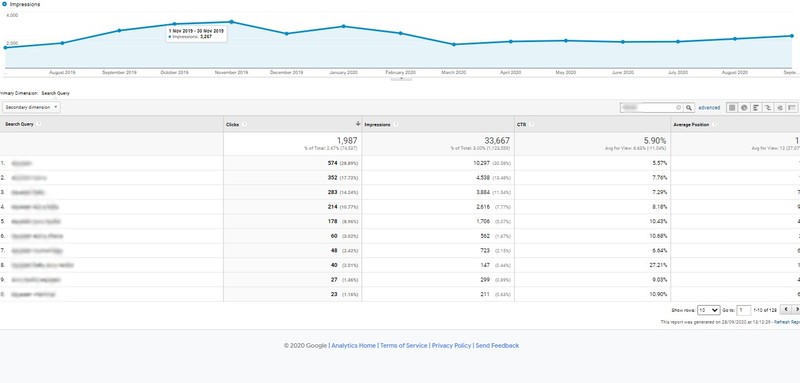The width and height of the screenshot is (800, 383).
Task: Click the Send Feedback link
Action: coord(497,345)
